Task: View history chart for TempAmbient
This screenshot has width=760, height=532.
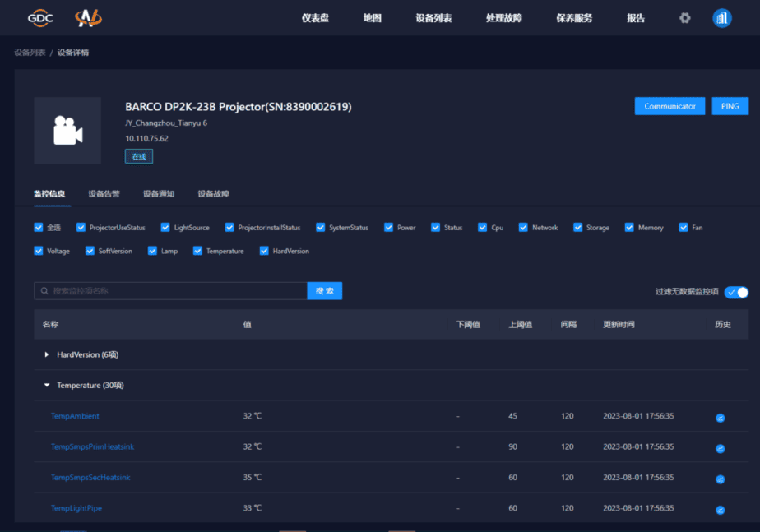Action: (x=721, y=419)
